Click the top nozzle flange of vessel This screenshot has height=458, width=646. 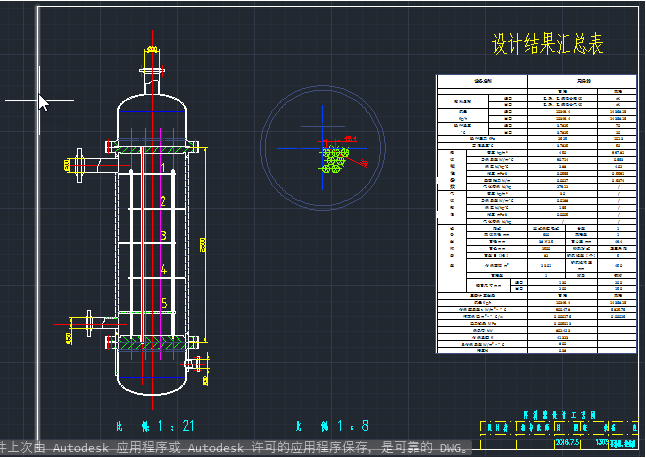tap(152, 70)
